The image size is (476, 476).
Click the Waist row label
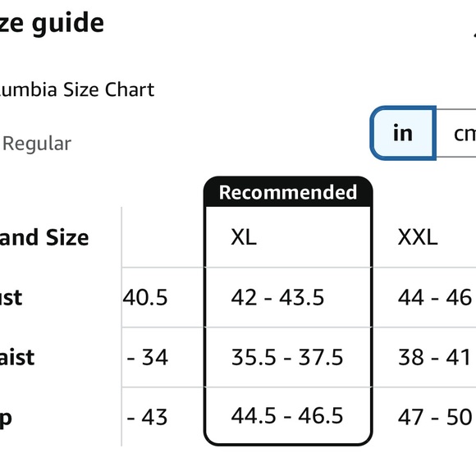click(17, 357)
